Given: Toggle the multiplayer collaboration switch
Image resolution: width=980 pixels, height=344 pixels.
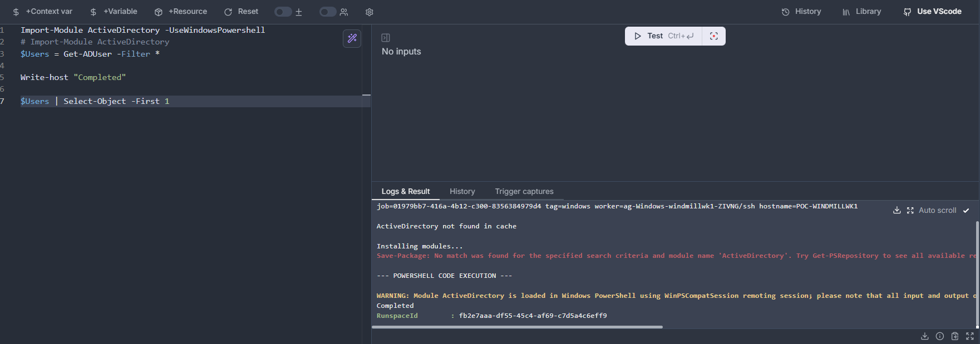Looking at the screenshot, I should click(328, 12).
